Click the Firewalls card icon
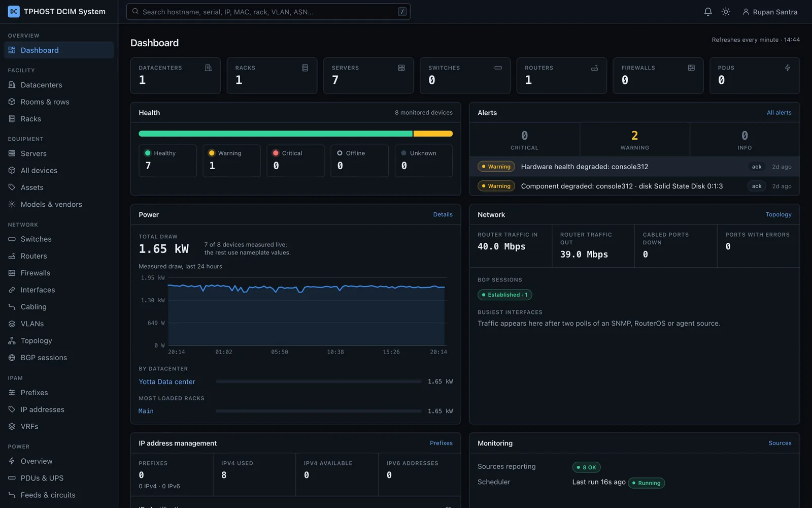The image size is (812, 508). (691, 68)
